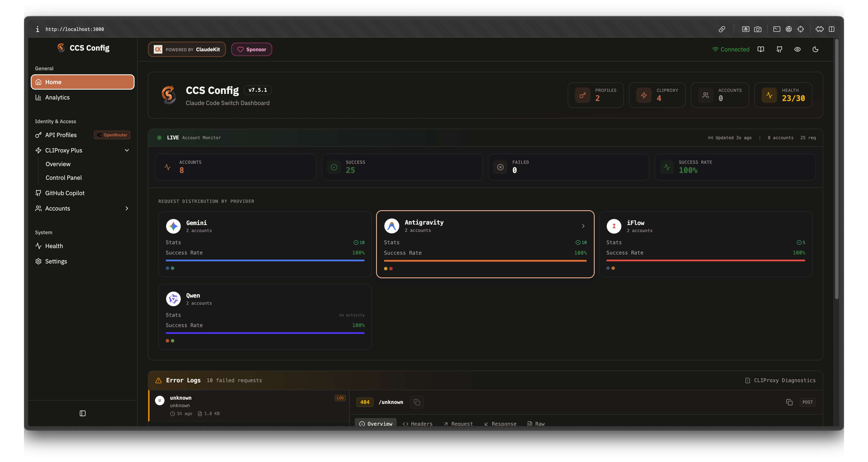Click the Profiles key icon card
Image resolution: width=868 pixels, height=462 pixels.
(x=583, y=95)
